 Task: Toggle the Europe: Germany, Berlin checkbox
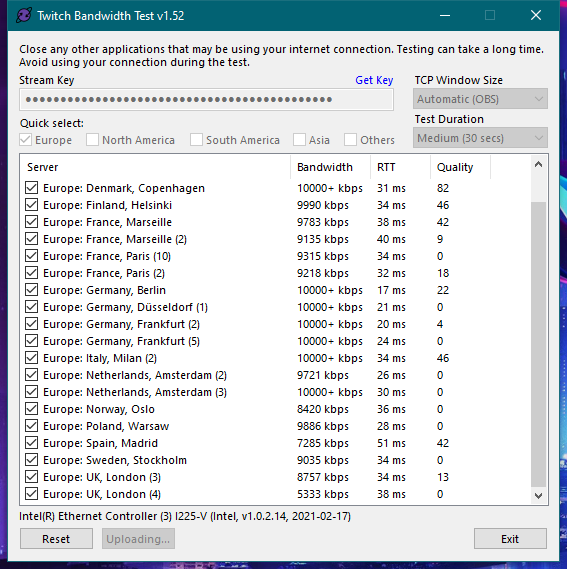[32, 290]
